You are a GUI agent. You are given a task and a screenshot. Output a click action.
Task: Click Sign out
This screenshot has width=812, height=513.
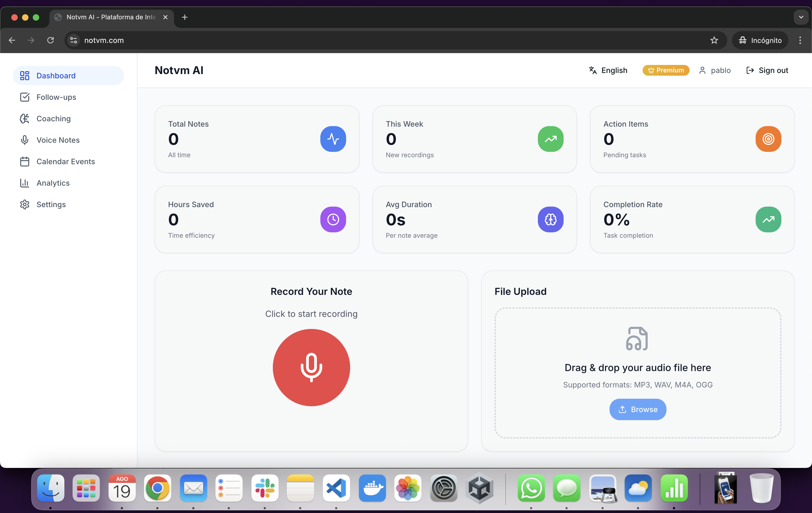pyautogui.click(x=767, y=70)
